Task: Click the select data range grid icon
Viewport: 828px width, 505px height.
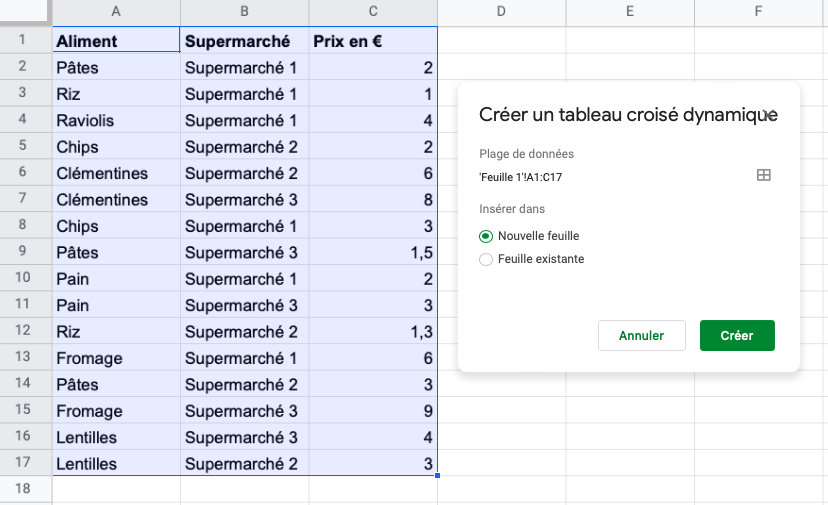Action: pyautogui.click(x=763, y=175)
